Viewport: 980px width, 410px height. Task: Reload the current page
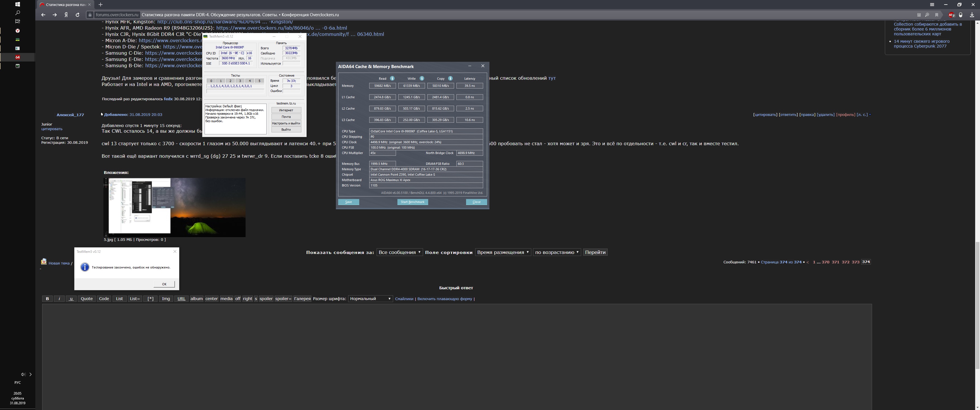tap(77, 15)
